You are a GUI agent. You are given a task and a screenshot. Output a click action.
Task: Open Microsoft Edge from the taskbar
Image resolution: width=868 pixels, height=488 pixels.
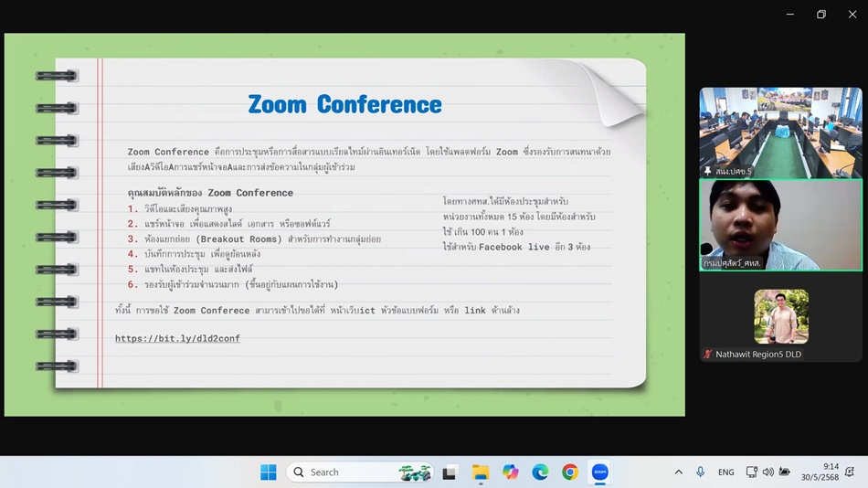point(540,472)
